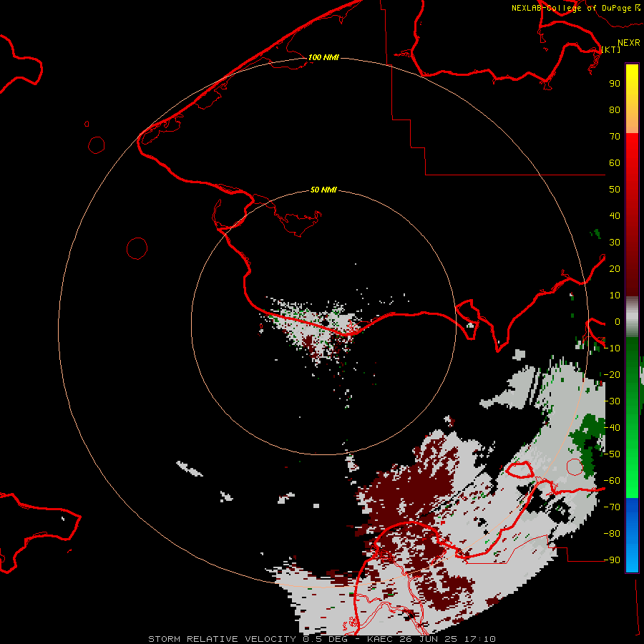
Task: Click the "NEXR" label in the corner
Action: point(629,43)
